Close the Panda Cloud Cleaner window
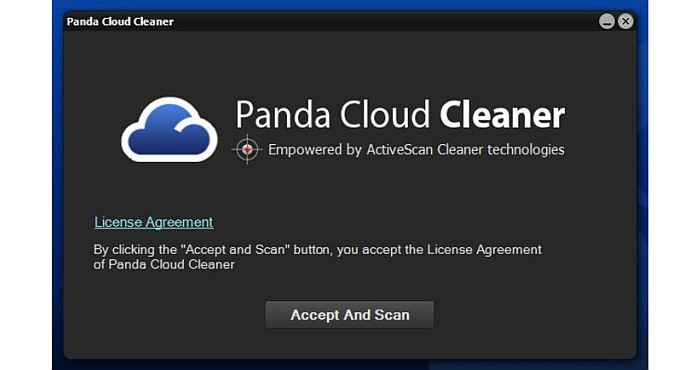 (626, 21)
